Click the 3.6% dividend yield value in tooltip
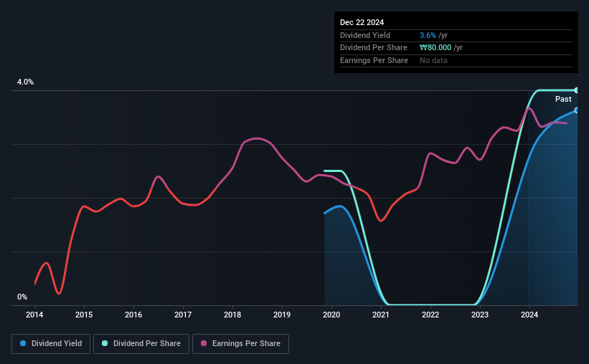Image resolution: width=589 pixels, height=364 pixels. [x=428, y=35]
